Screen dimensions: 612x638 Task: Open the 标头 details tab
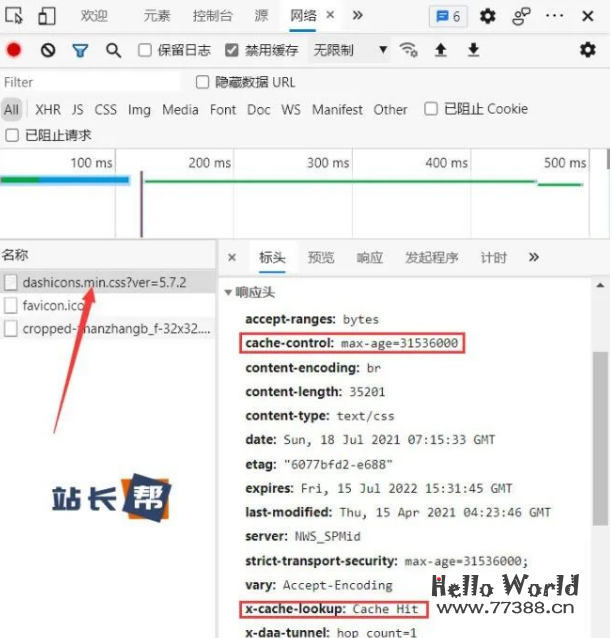(x=272, y=257)
